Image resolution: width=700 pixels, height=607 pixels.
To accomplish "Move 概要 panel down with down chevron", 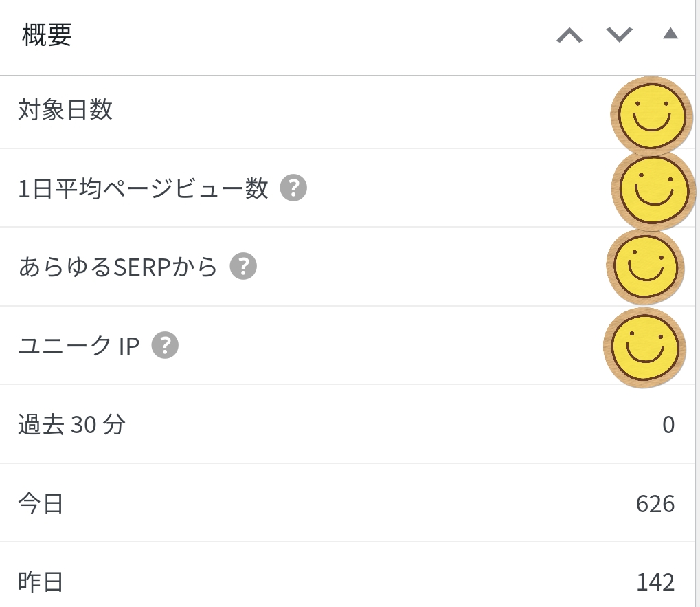I will point(620,35).
